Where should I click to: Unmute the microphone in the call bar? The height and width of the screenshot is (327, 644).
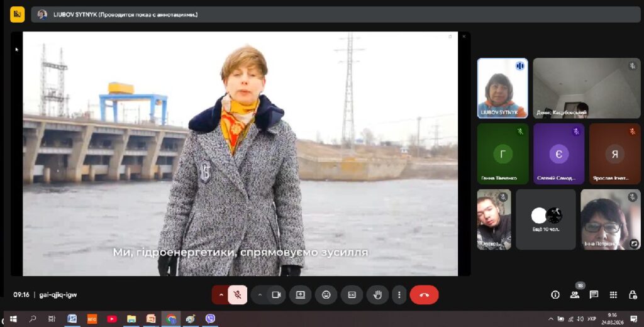[238, 294]
